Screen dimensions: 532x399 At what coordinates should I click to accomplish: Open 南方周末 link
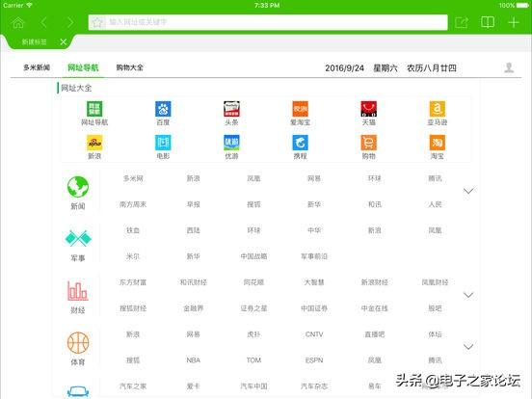pos(133,204)
